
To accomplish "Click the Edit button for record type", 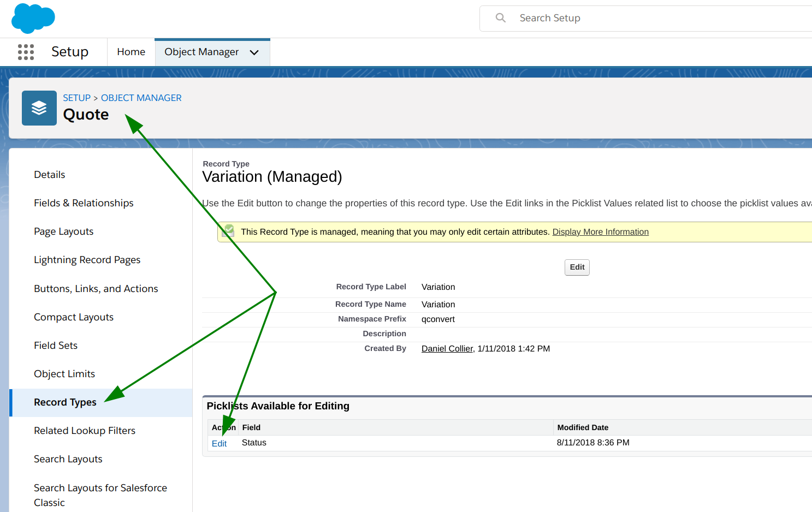I will (x=577, y=267).
